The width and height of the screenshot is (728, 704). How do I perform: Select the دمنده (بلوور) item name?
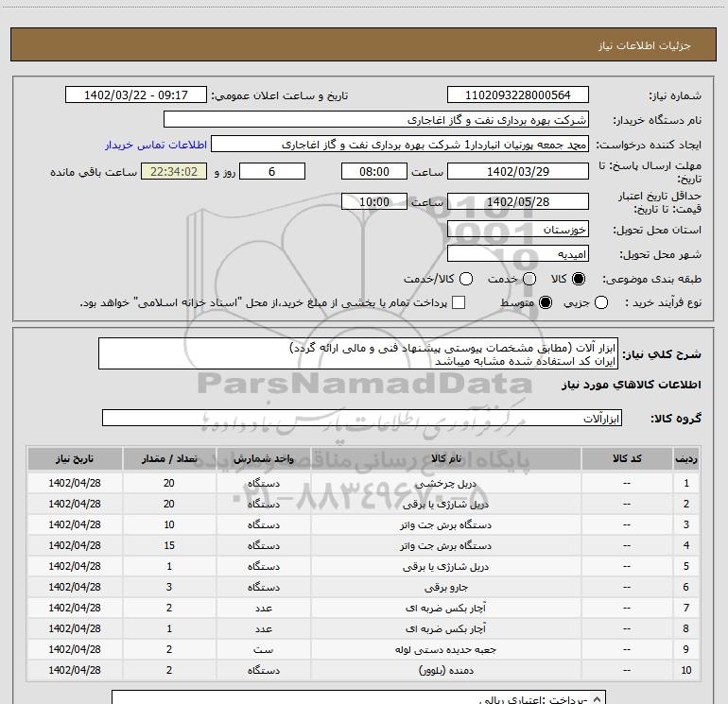point(445,671)
